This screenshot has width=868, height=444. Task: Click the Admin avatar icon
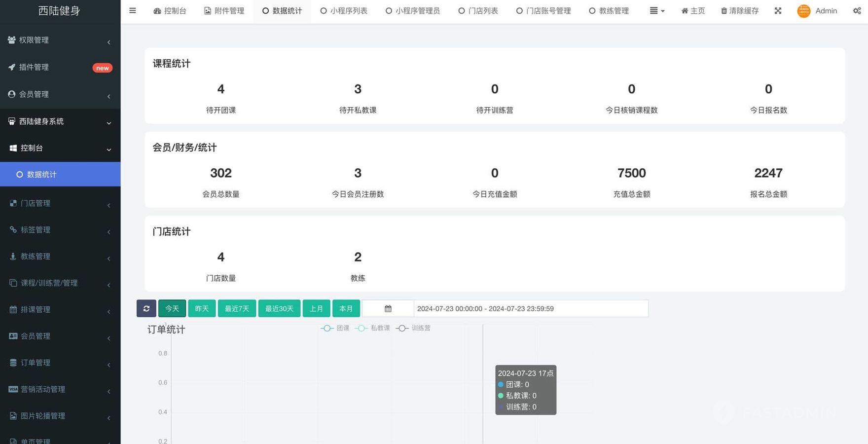coord(804,11)
